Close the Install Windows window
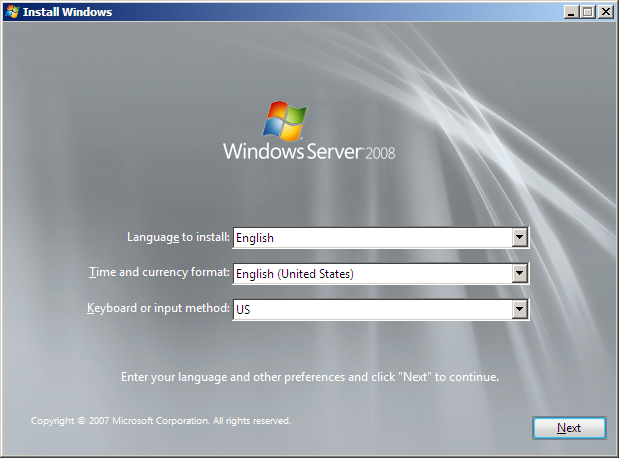The image size is (619, 458). [606, 12]
